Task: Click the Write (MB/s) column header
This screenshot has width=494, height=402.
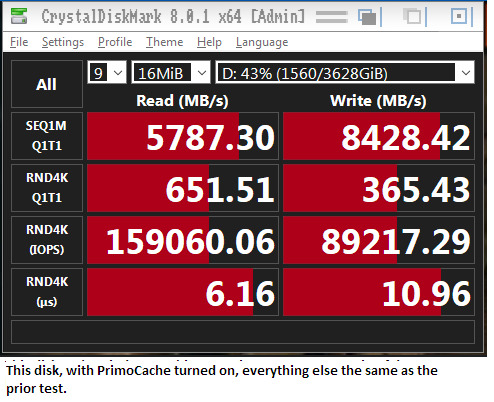Action: (378, 100)
